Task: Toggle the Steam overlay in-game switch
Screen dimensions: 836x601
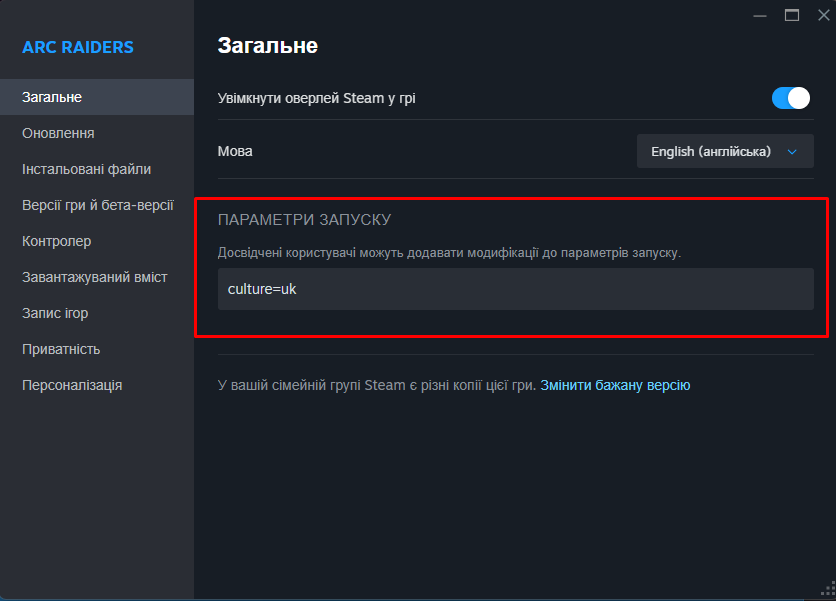Action: pyautogui.click(x=791, y=98)
